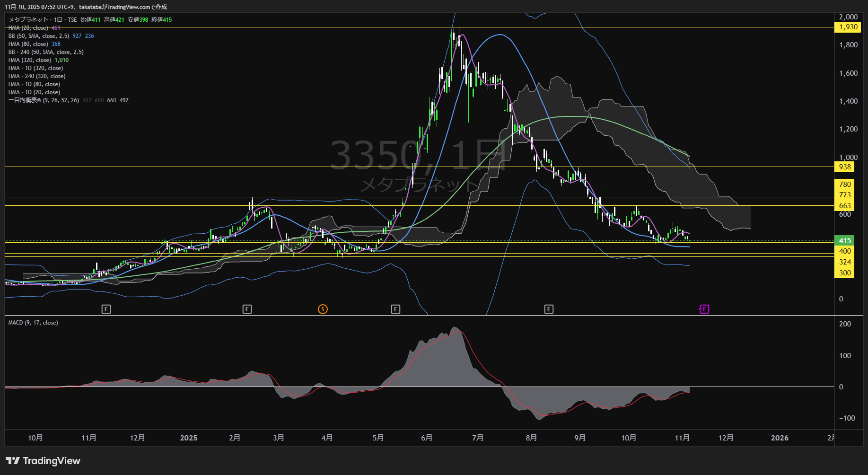Click the yellow 938 price level label
This screenshot has height=475, width=868.
844,167
